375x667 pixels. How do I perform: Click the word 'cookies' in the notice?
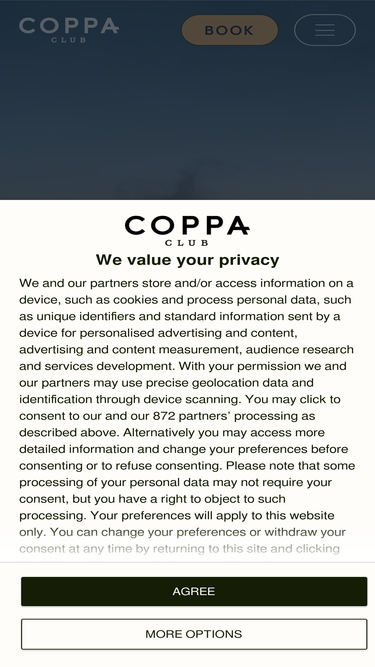135,299
